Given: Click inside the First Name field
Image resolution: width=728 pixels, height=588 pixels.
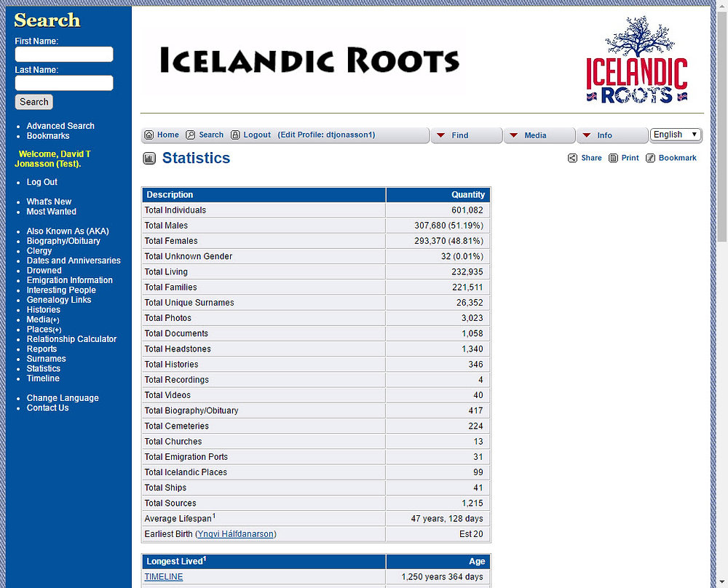Looking at the screenshot, I should click(x=63, y=54).
